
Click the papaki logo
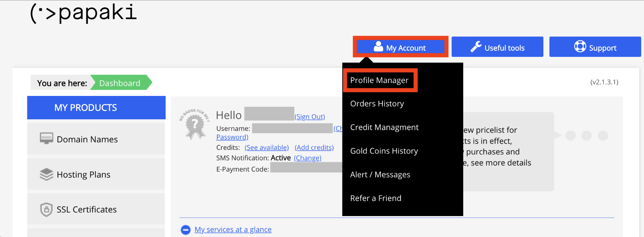point(83,13)
